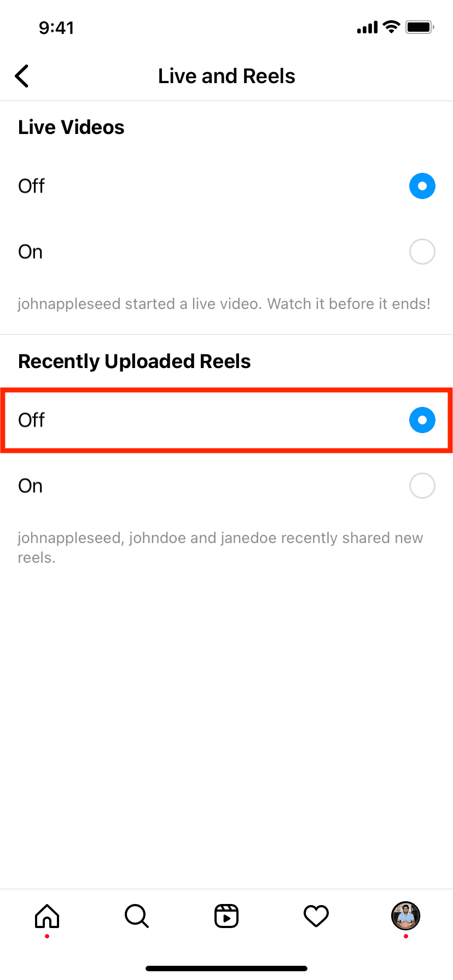Open the Activity heart tab
This screenshot has width=453, height=980.
(316, 916)
